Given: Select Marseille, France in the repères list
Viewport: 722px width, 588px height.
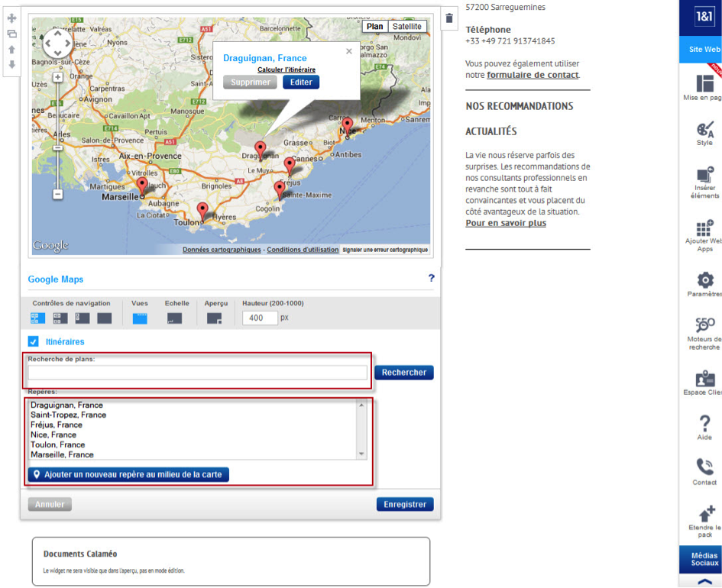Looking at the screenshot, I should point(62,454).
